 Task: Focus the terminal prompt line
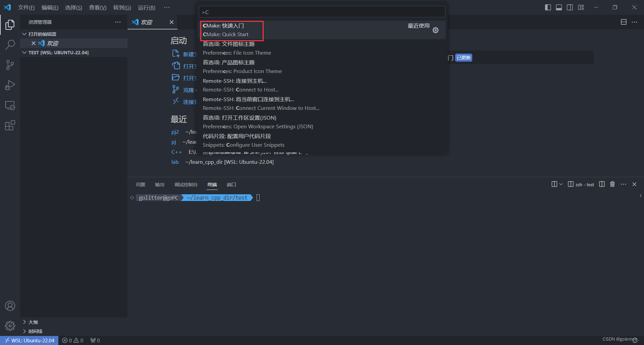point(258,198)
